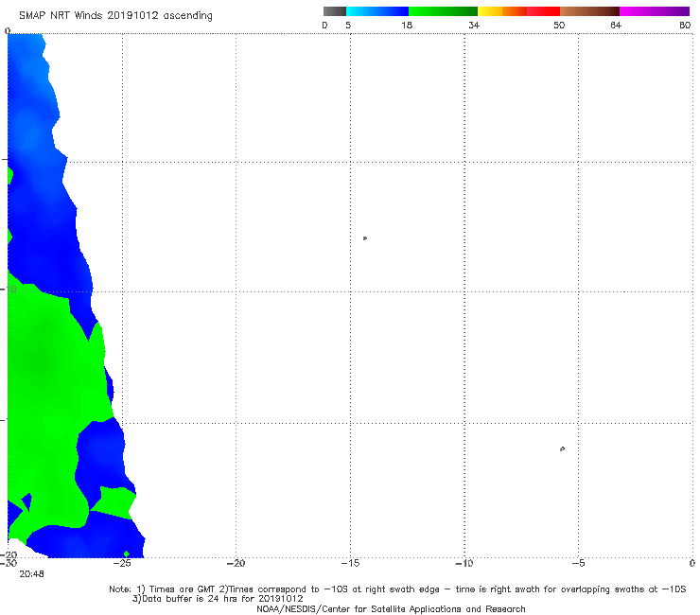Viewport: 700px width, 615px height.
Task: Select the cyan-to-blue segment of the color bar
Action: click(x=377, y=11)
